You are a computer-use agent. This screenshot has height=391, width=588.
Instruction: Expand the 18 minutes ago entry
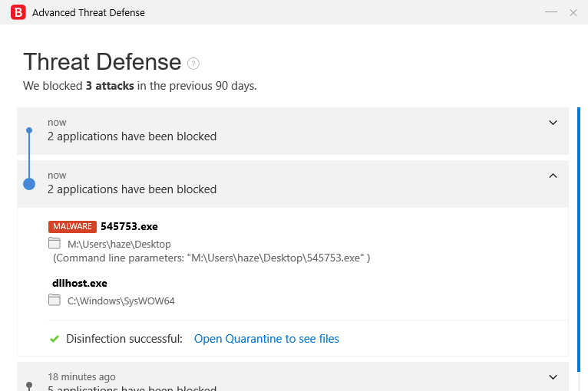coord(553,376)
